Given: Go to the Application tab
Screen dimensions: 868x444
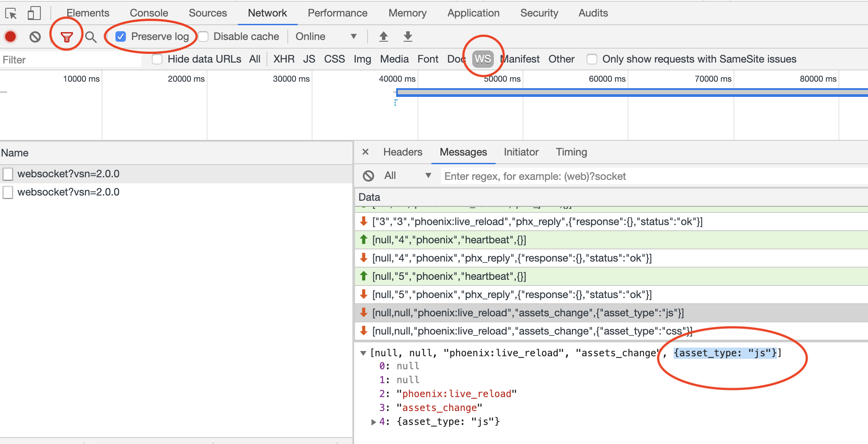Looking at the screenshot, I should tap(473, 13).
